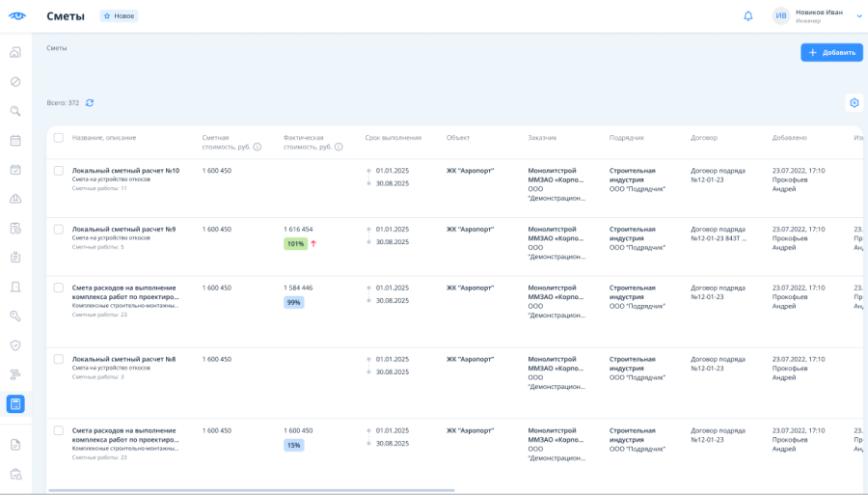Check the row with 15% badge
Image resolution: width=868 pixels, height=495 pixels.
[x=59, y=430]
